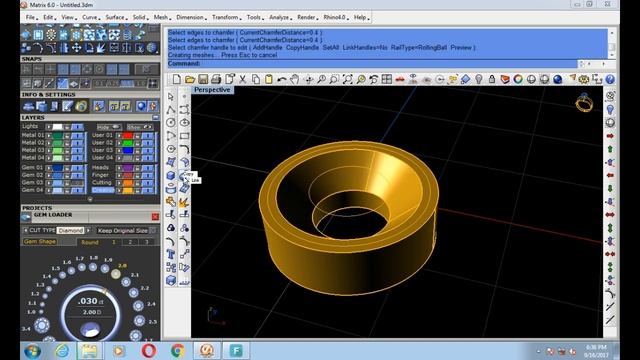Click the expander dot below Layers list
Screen dimensions: 640x360
tap(90, 199)
